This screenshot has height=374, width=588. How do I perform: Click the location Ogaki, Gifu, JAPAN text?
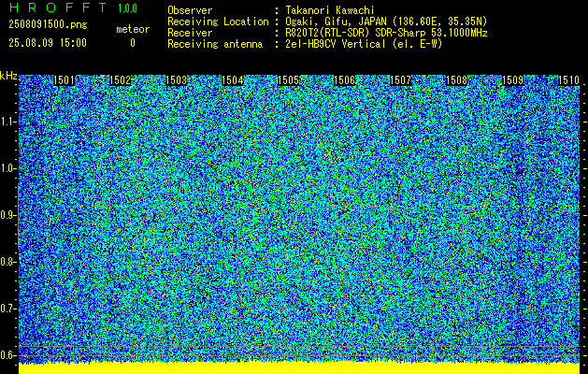[386, 22]
